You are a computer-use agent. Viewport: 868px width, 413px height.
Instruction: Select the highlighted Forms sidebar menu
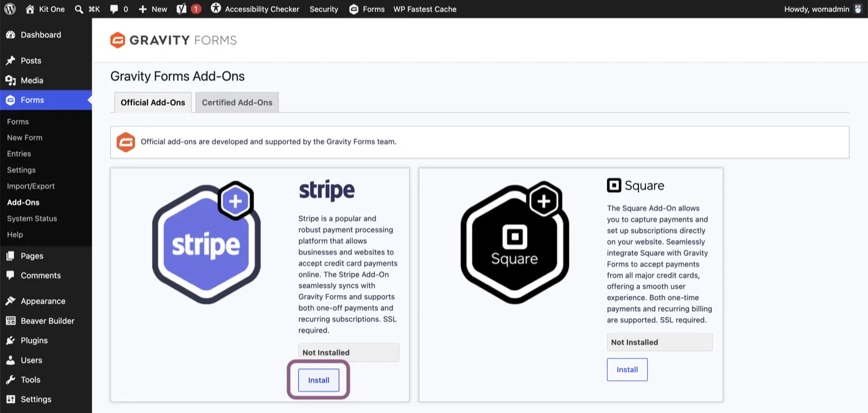[46, 100]
